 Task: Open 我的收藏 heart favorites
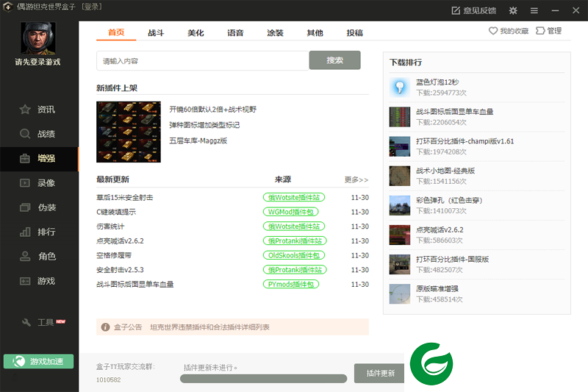(509, 31)
